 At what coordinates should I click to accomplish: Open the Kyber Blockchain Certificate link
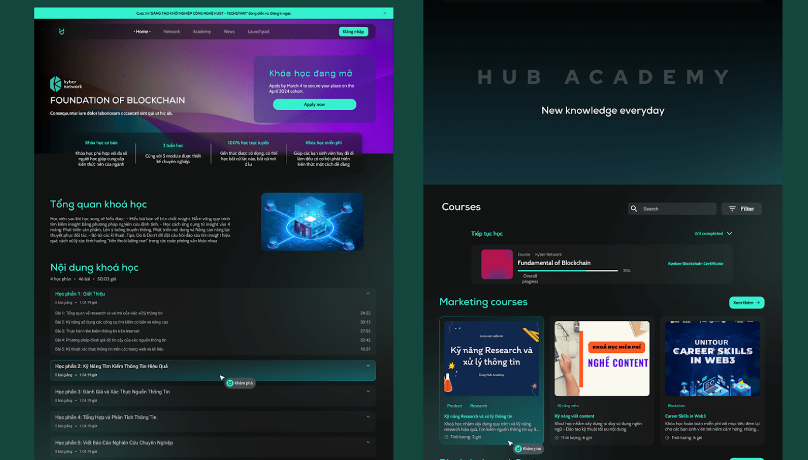click(695, 264)
